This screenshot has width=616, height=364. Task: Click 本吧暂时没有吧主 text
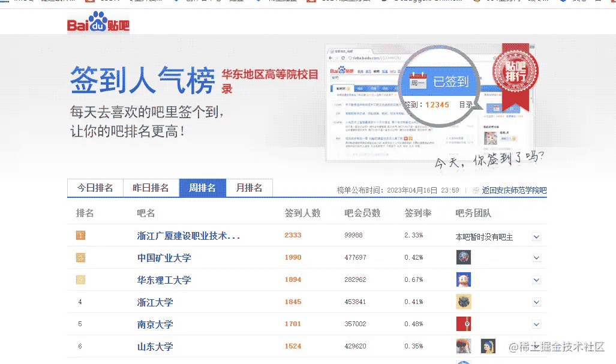click(484, 237)
